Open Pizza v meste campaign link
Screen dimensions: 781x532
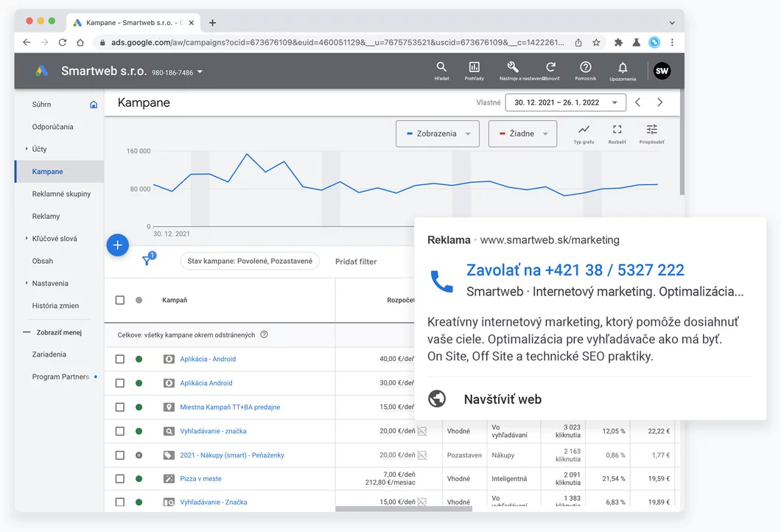click(200, 479)
